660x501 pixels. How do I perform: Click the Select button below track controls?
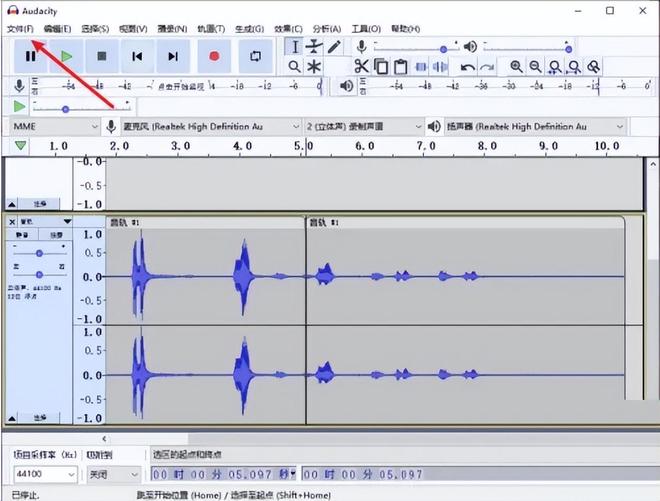40,417
